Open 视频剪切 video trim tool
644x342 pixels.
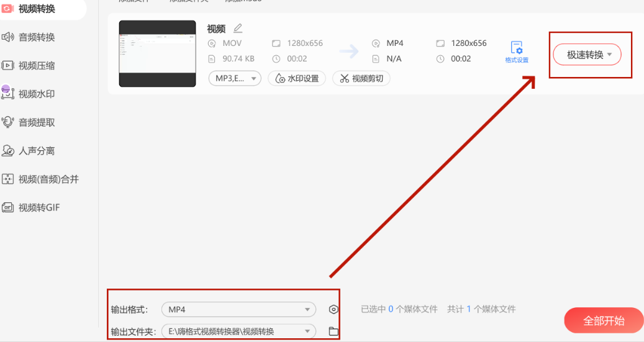(x=361, y=78)
